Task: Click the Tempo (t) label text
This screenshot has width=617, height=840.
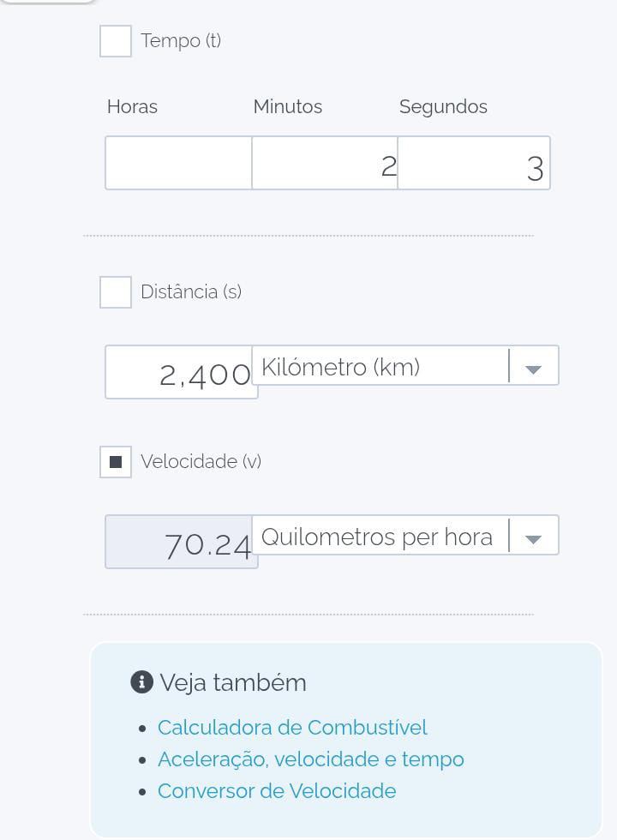Action: point(181,41)
